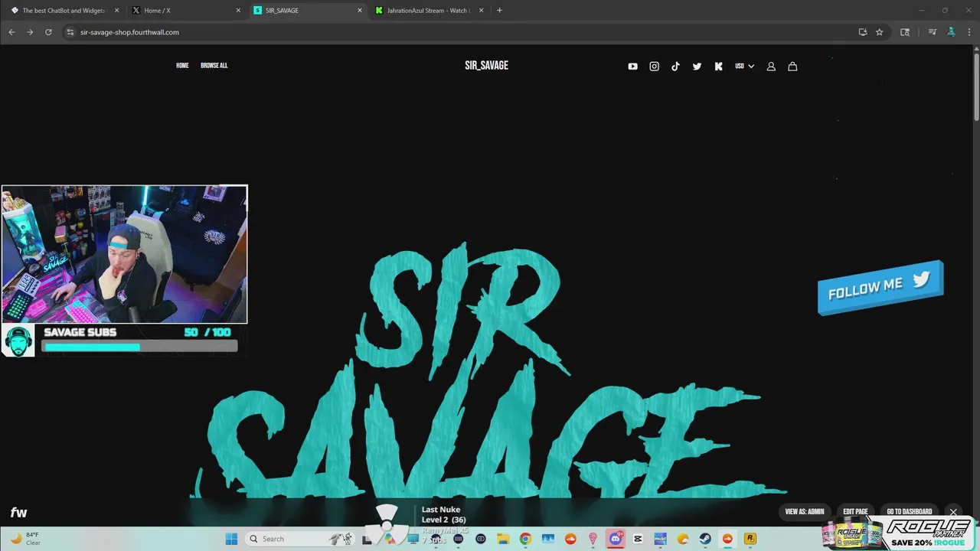Go to the HOME menu link
This screenshot has height=551, width=980.
pyautogui.click(x=182, y=66)
